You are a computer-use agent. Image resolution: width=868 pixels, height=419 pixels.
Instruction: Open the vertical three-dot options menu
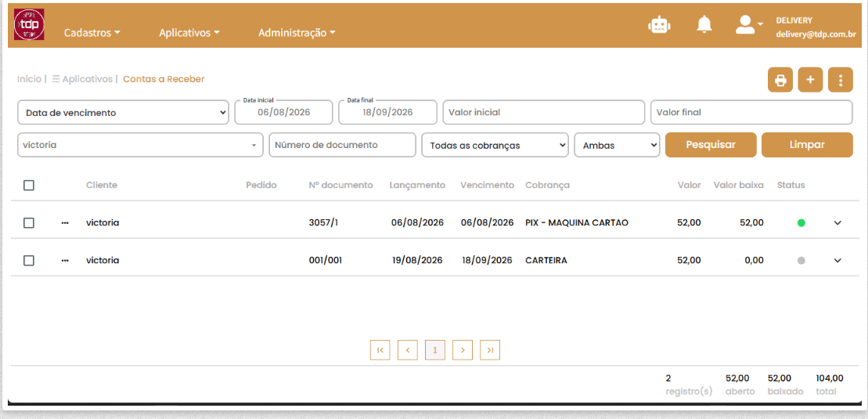point(841,80)
